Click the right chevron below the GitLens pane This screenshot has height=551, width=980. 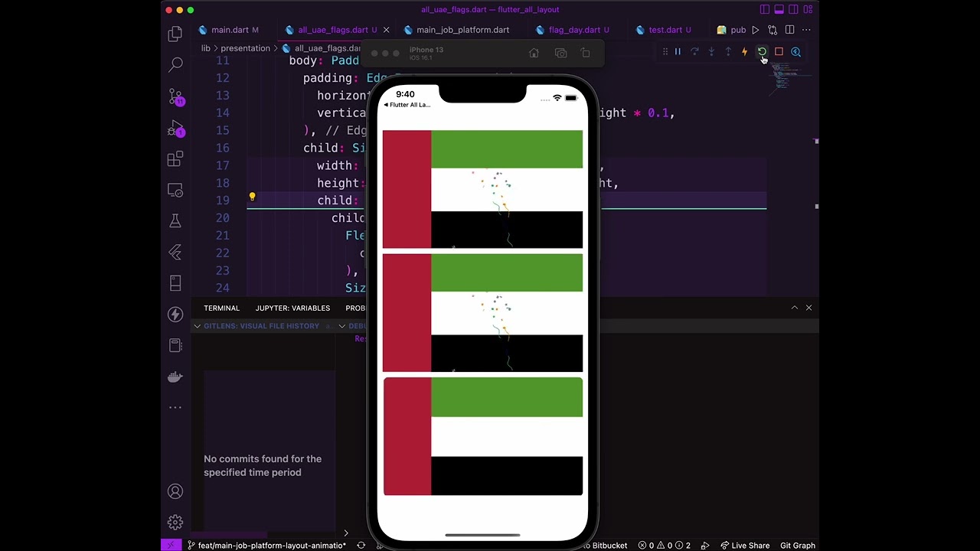pyautogui.click(x=345, y=533)
